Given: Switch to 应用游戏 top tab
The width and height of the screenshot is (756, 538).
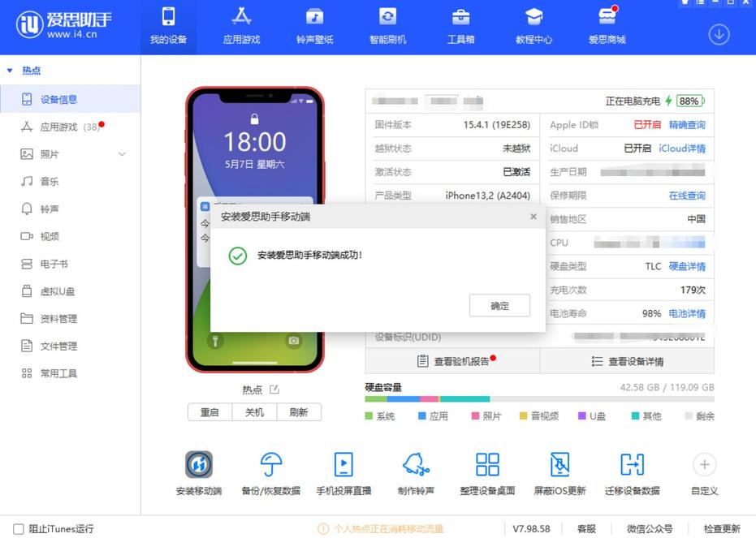Looking at the screenshot, I should click(241, 27).
